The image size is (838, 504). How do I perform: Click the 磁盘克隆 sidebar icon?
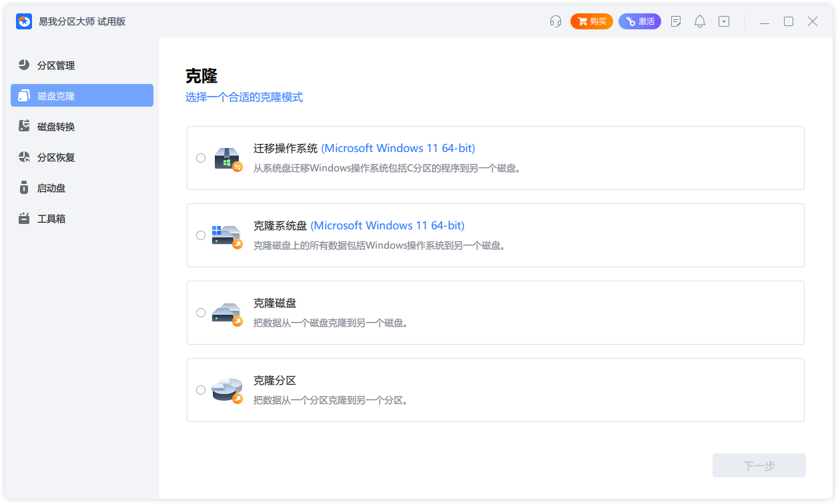[x=25, y=95]
